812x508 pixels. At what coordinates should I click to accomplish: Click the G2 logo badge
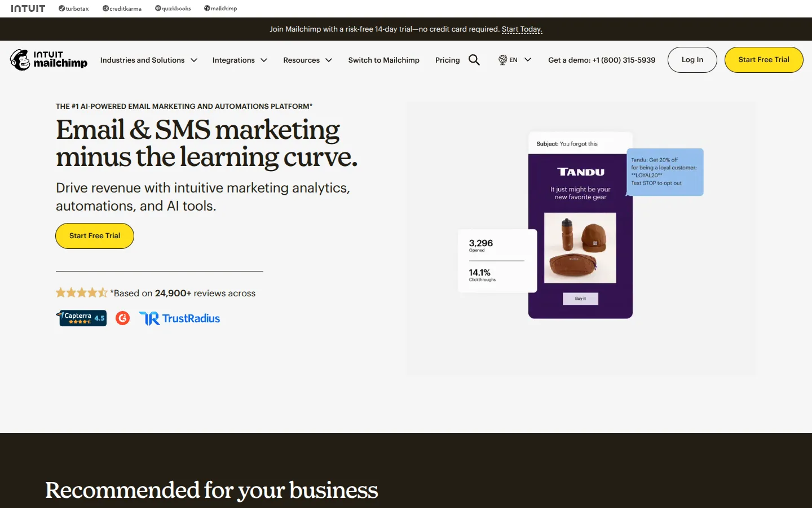tap(122, 318)
